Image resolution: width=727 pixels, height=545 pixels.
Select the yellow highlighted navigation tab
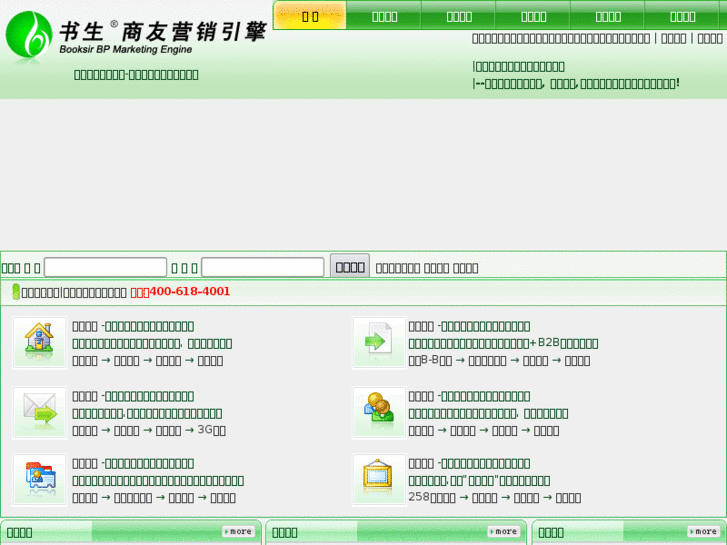tap(310, 16)
